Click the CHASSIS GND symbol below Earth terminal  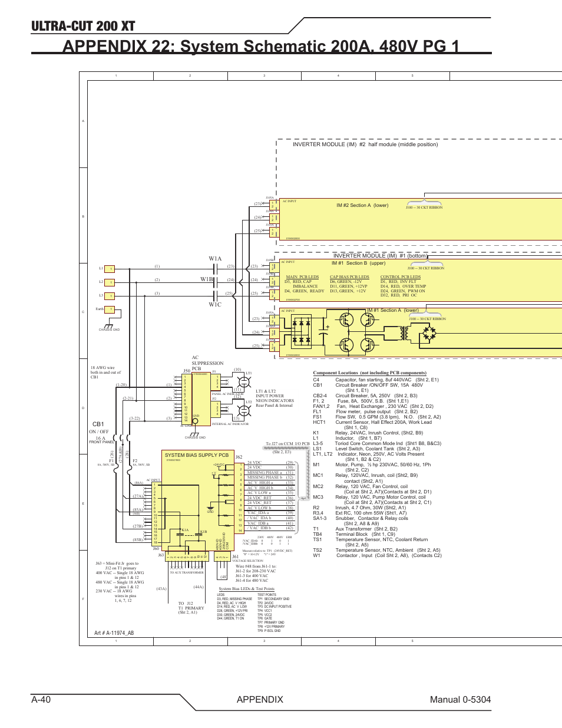click(109, 327)
